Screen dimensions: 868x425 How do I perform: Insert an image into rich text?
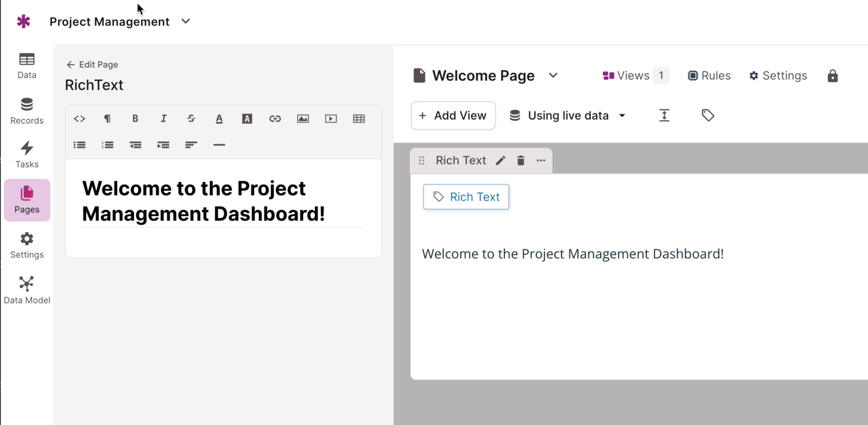303,119
